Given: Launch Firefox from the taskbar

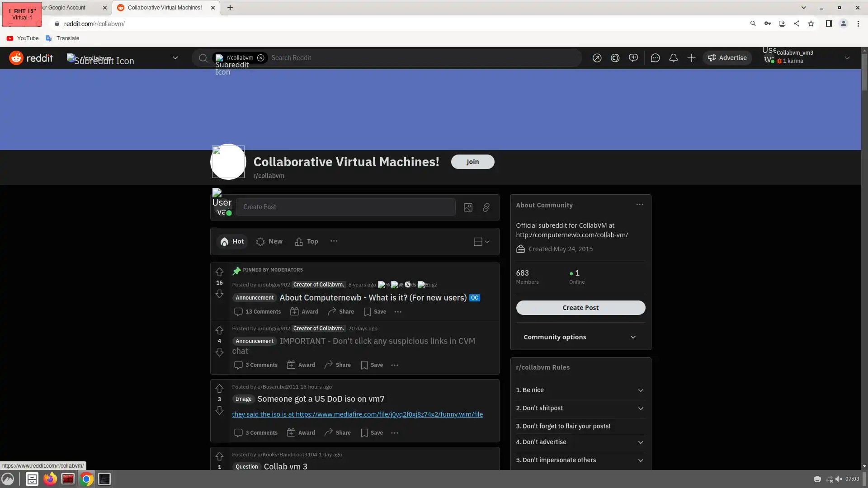Looking at the screenshot, I should pyautogui.click(x=50, y=479).
